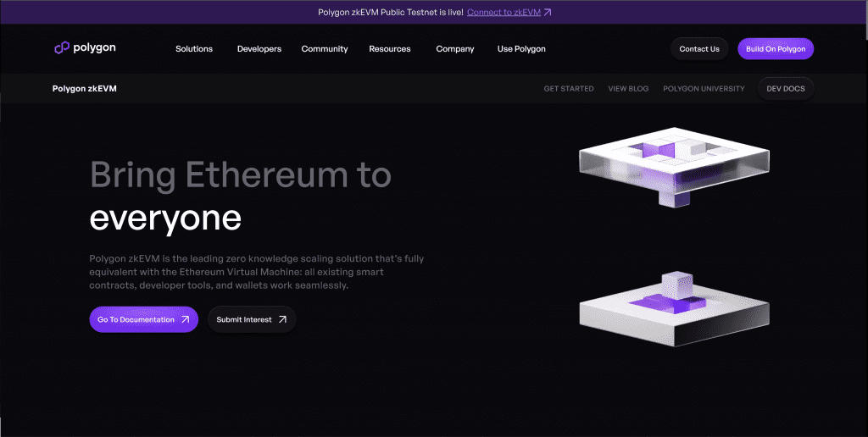The height and width of the screenshot is (437, 868).
Task: Open the Resources menu
Action: point(390,48)
